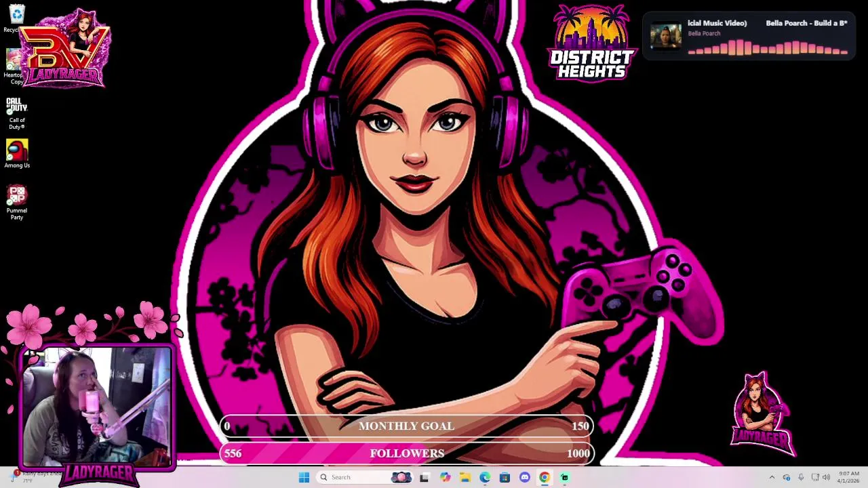This screenshot has width=868, height=488.
Task: Select the Heartopia Copy desktop shortcut
Action: (14, 66)
